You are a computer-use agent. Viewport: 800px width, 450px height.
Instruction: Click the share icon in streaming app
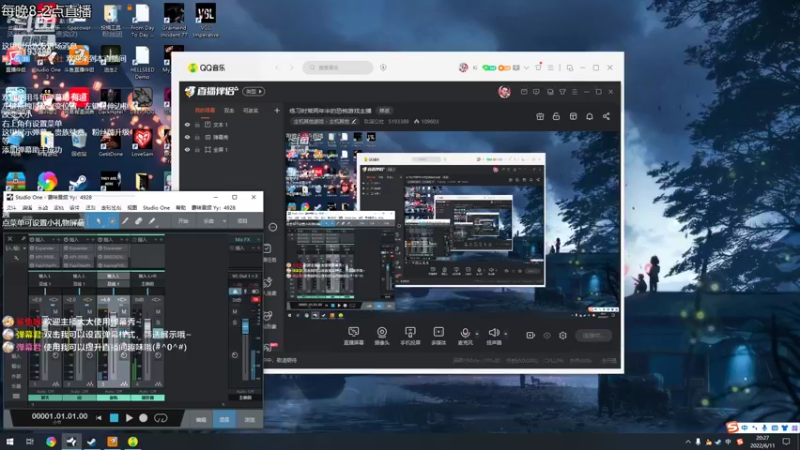[x=606, y=116]
